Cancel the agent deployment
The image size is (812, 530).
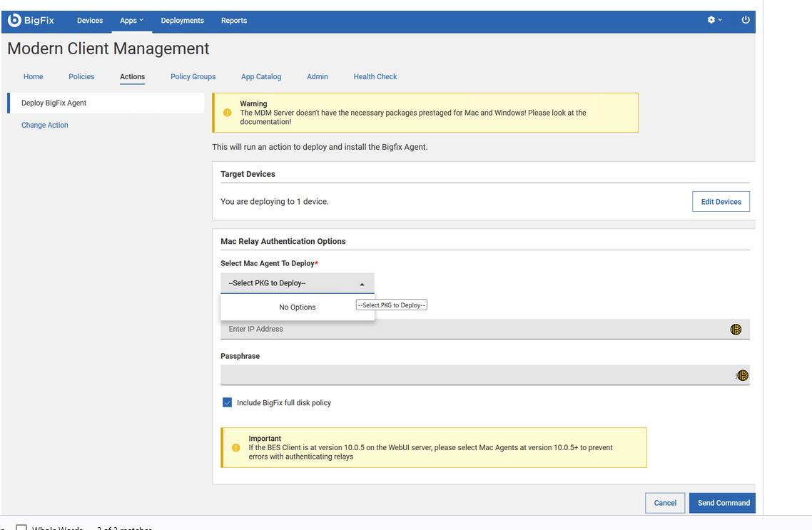click(665, 503)
